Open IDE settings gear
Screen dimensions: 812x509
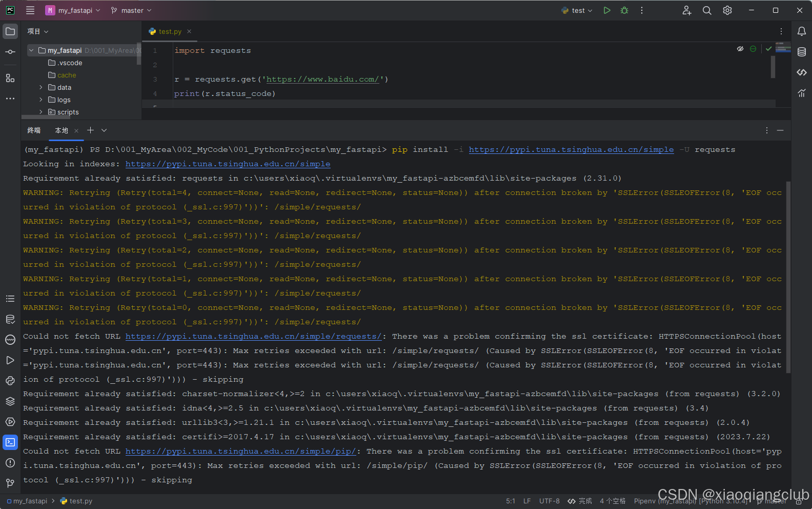tap(727, 10)
